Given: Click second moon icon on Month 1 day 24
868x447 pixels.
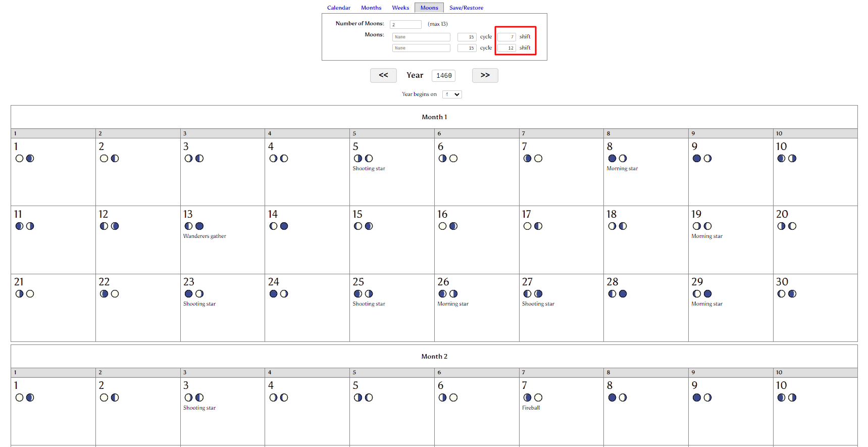Looking at the screenshot, I should pyautogui.click(x=284, y=294).
